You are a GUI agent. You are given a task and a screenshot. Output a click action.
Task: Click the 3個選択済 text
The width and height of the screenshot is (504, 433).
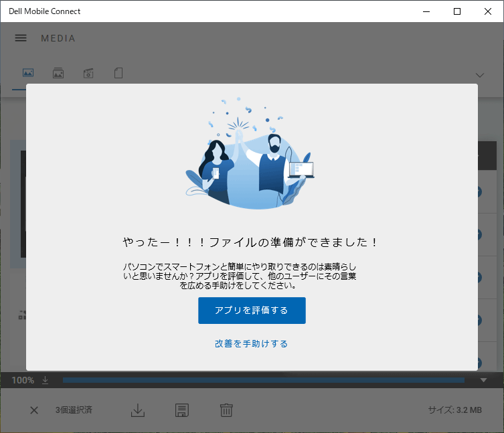(74, 410)
